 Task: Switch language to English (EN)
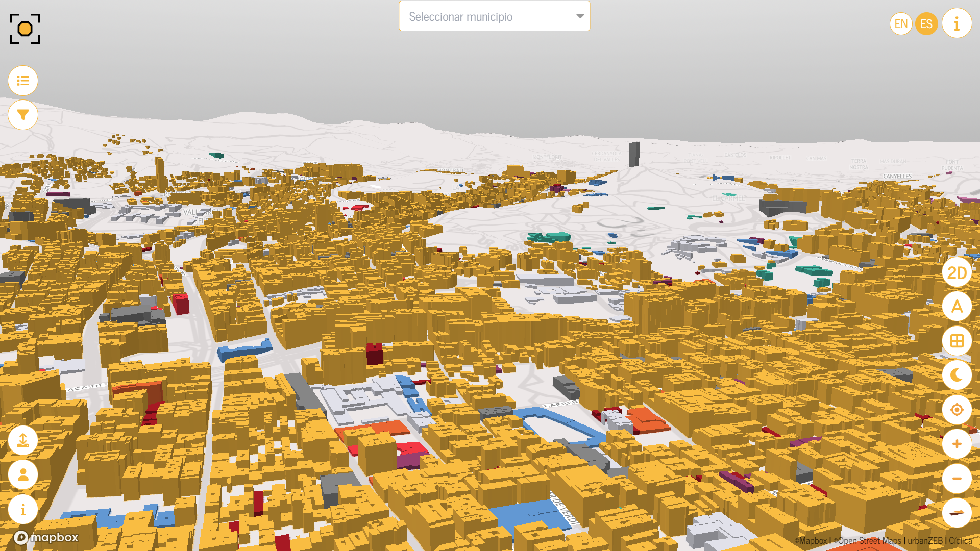[901, 24]
